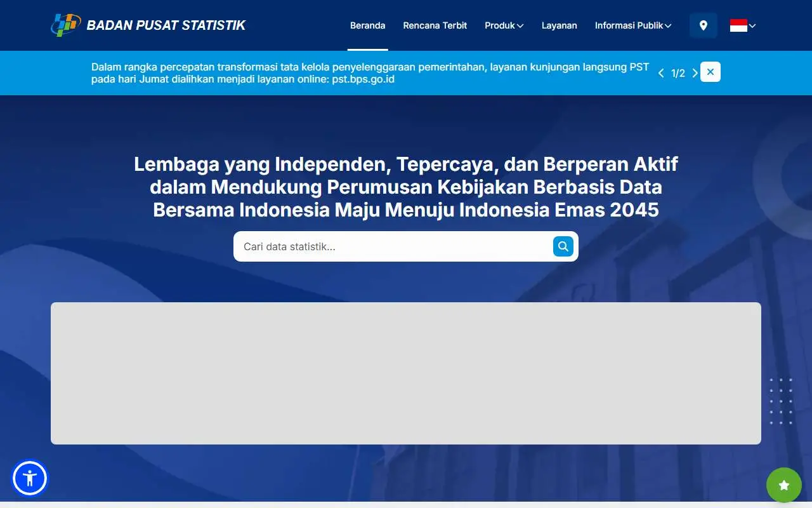The image size is (812, 508).
Task: Click the announcement text about PST service
Action: (x=370, y=73)
